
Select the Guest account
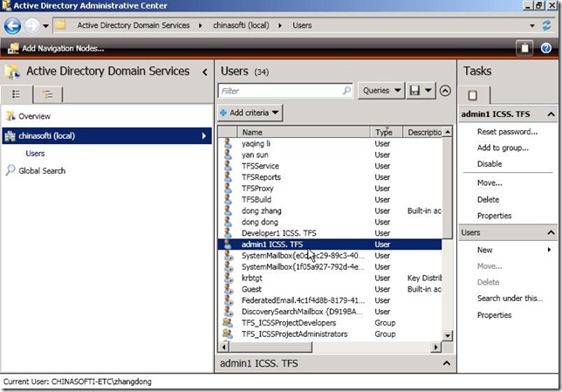[x=330, y=289]
